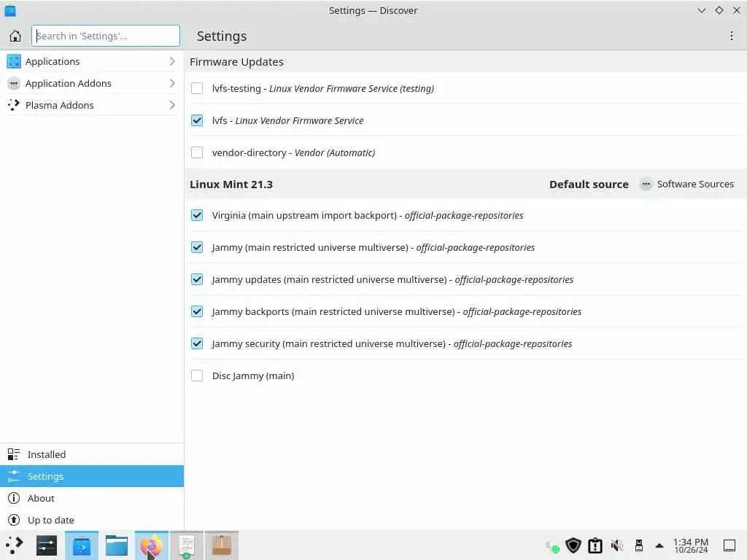Uncheck the Jammy backports repository
747x560 pixels.
tap(197, 311)
